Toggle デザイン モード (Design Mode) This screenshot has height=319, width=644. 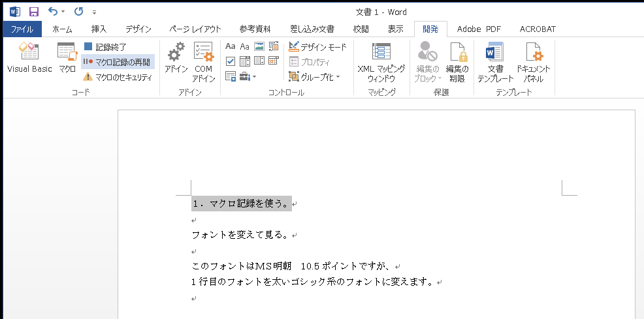click(318, 47)
